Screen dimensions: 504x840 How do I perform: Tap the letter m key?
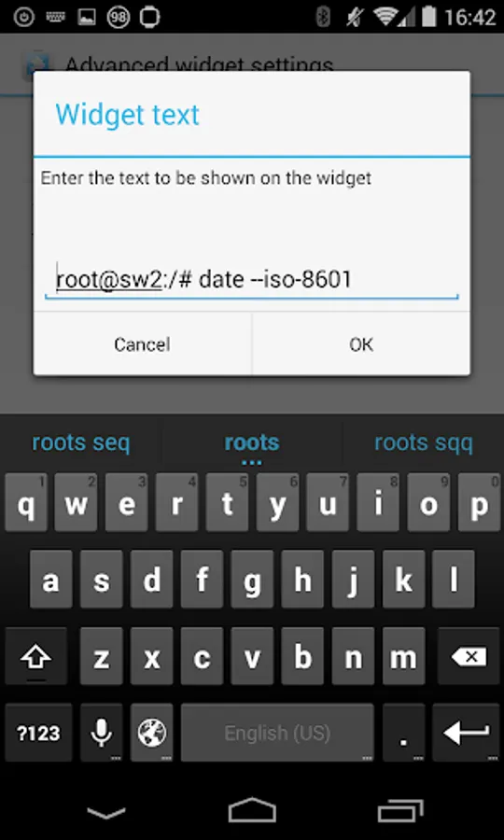coord(403,656)
